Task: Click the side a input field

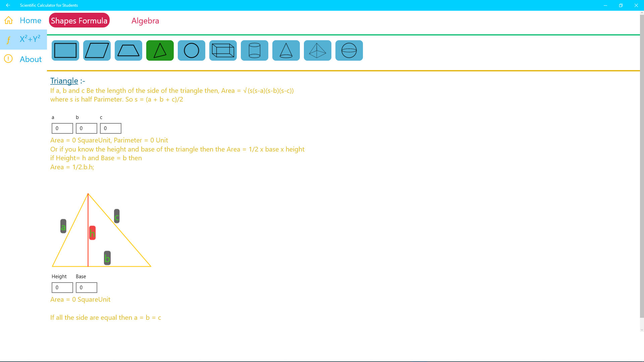Action: [x=62, y=128]
